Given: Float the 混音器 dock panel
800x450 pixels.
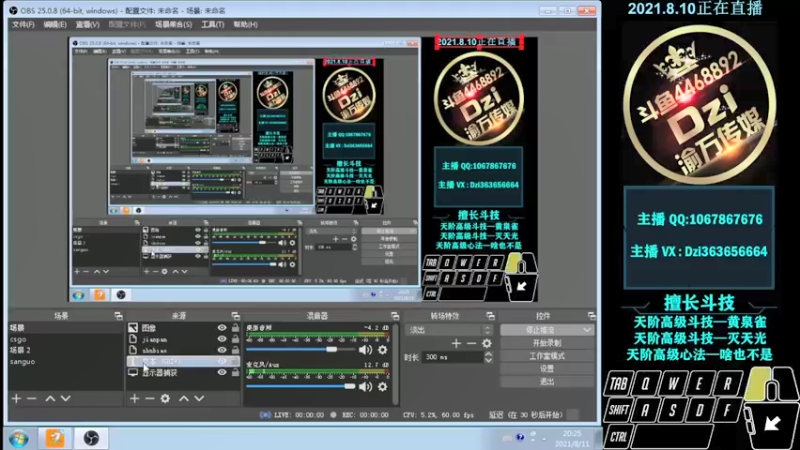Looking at the screenshot, I should [x=395, y=316].
